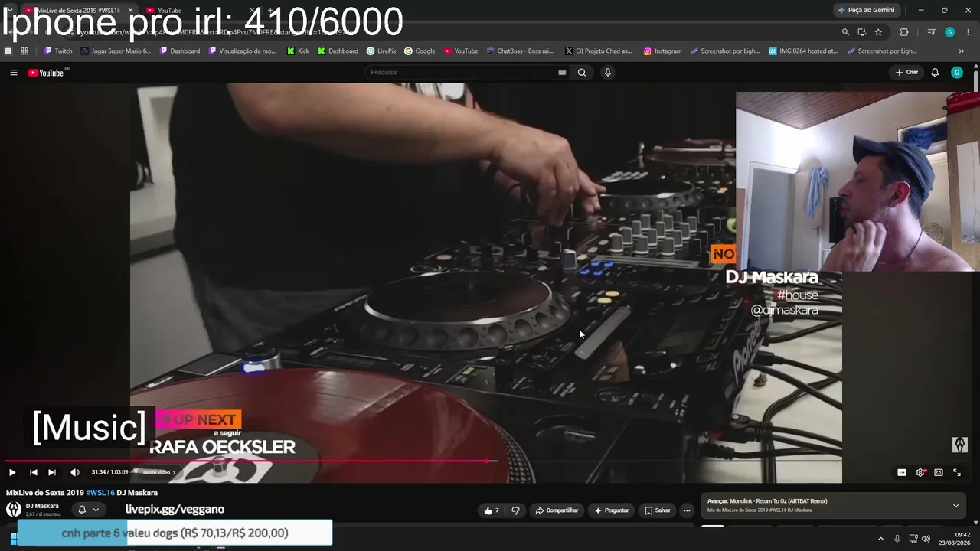980x551 pixels.
Task: Click the Peça ao Gemini button
Action: [867, 10]
